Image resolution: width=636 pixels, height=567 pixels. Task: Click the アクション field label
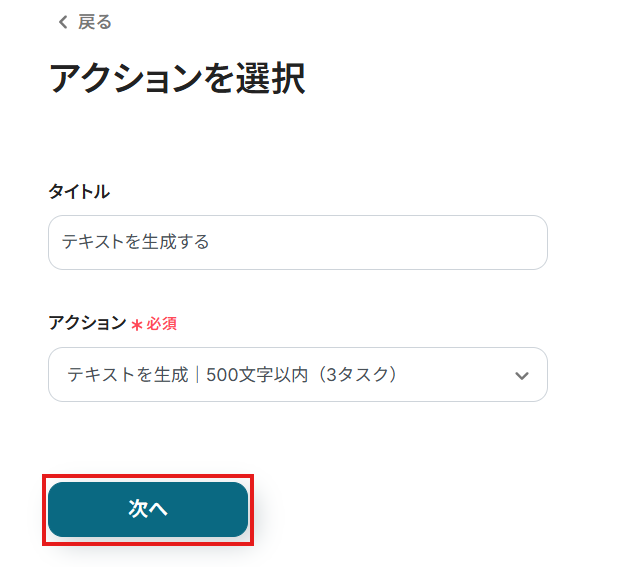click(x=88, y=323)
